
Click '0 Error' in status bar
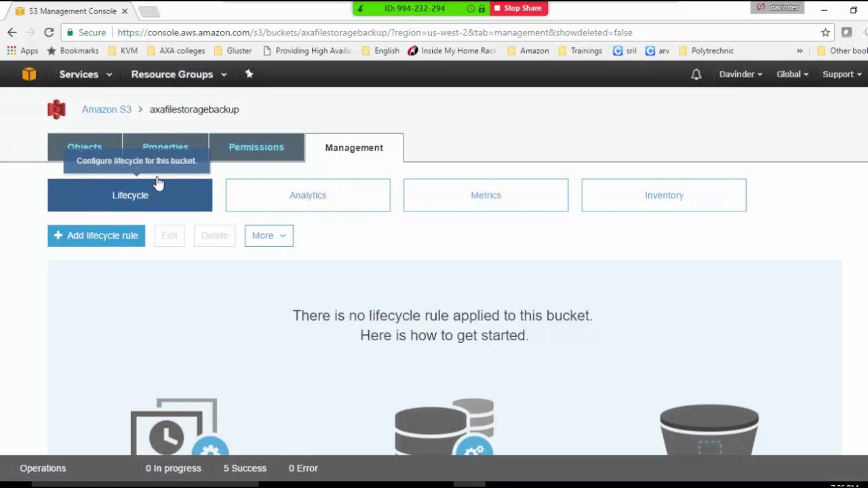coord(303,468)
